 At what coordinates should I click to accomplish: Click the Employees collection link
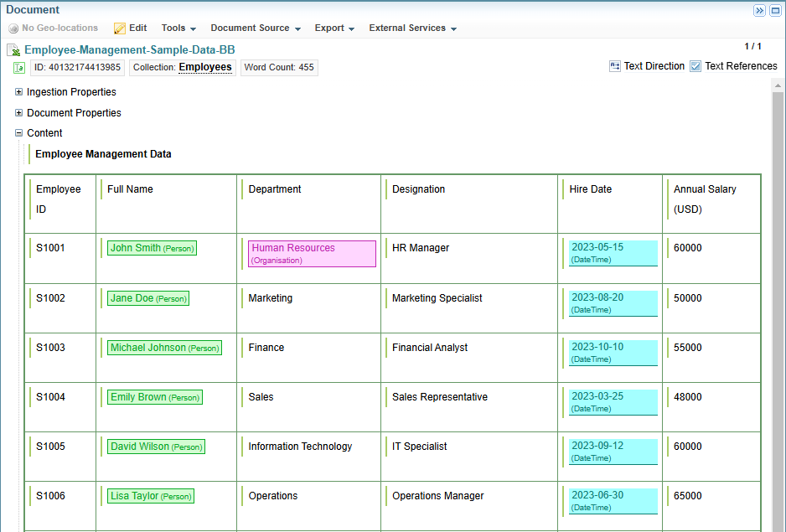tap(204, 68)
